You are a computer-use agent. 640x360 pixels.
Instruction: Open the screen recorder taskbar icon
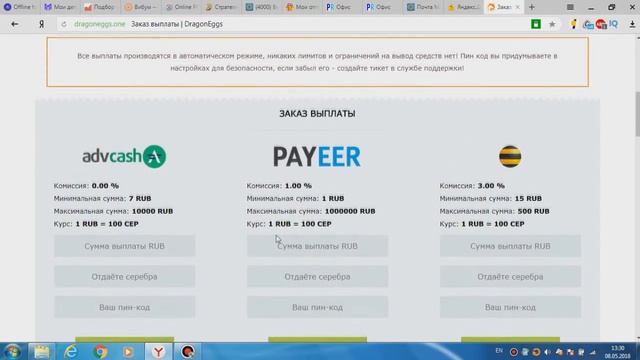click(x=187, y=351)
